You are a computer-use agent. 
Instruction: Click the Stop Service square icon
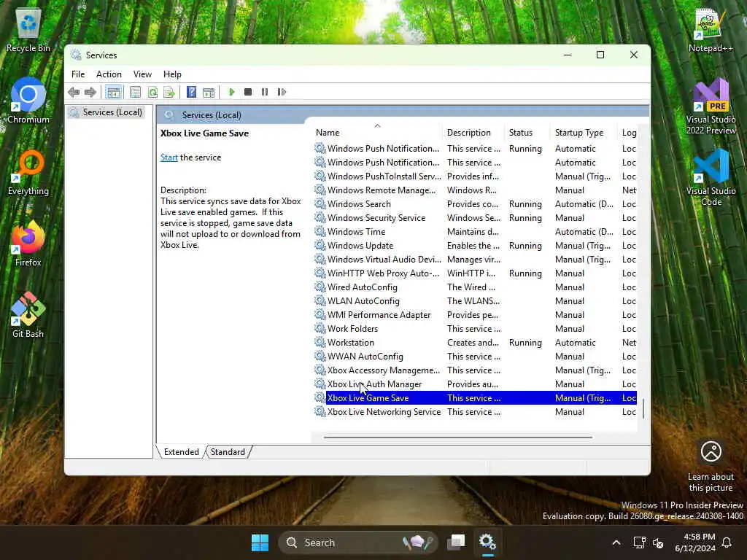click(248, 92)
